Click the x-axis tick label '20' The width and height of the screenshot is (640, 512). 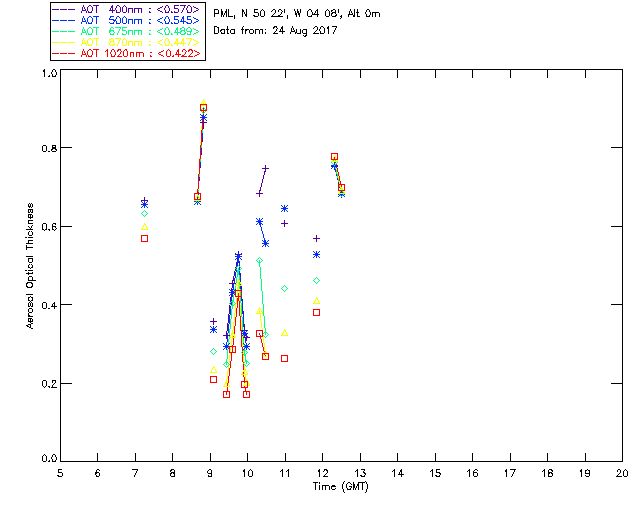622,473
